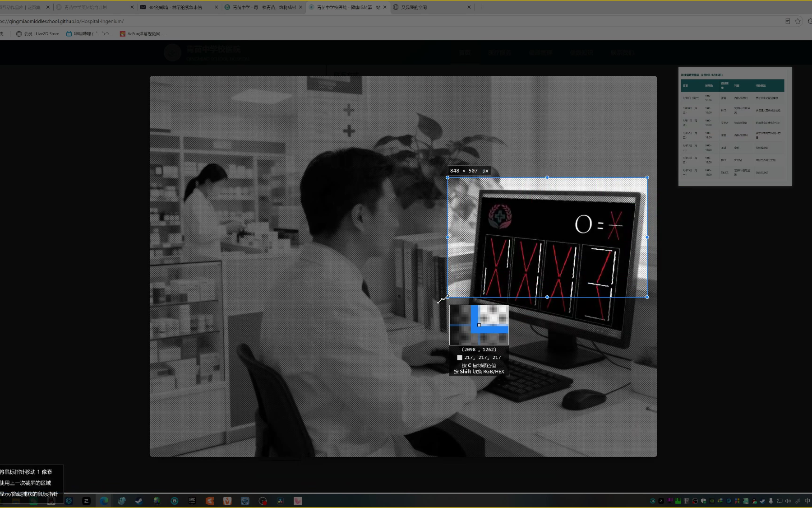Select the 青苗中学校医院 active tab
The image size is (812, 508).
point(348,7)
